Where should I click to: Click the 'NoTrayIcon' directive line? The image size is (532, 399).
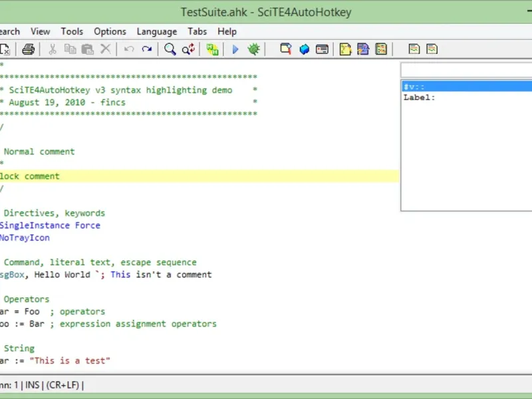(25, 238)
